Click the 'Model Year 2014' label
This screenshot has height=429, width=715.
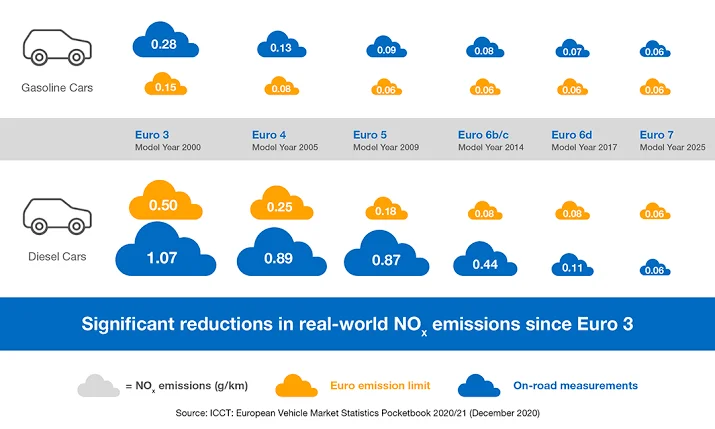tap(491, 147)
